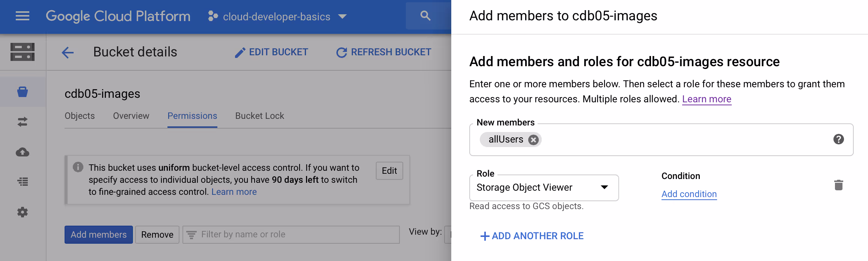Open the Role dropdown Storage Object Viewer
Viewport: 868px width, 261px height.
(544, 188)
